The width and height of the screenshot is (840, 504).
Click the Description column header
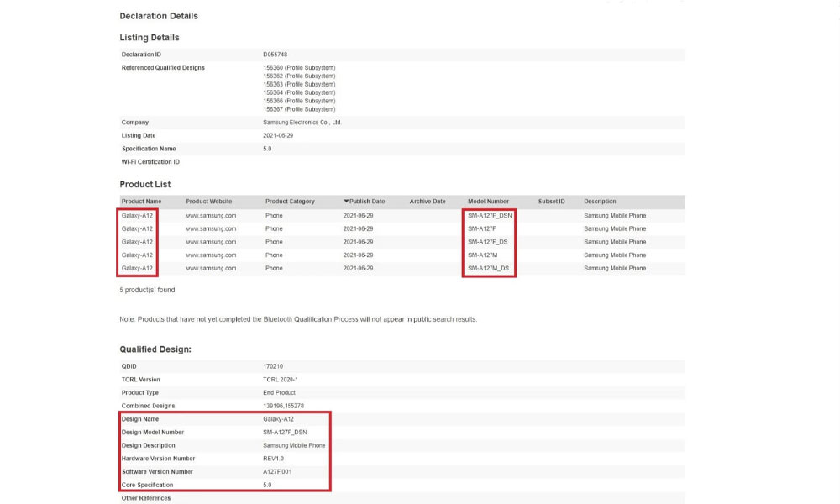point(600,202)
